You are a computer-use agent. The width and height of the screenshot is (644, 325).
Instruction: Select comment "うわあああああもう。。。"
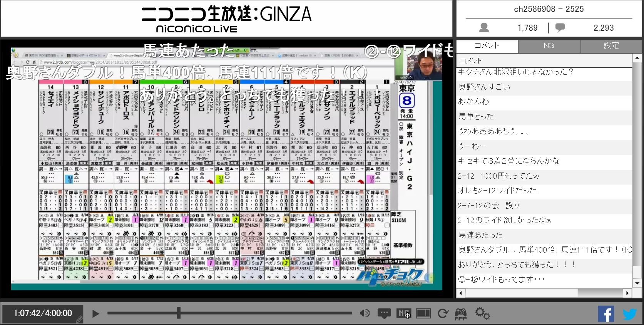[x=544, y=131]
